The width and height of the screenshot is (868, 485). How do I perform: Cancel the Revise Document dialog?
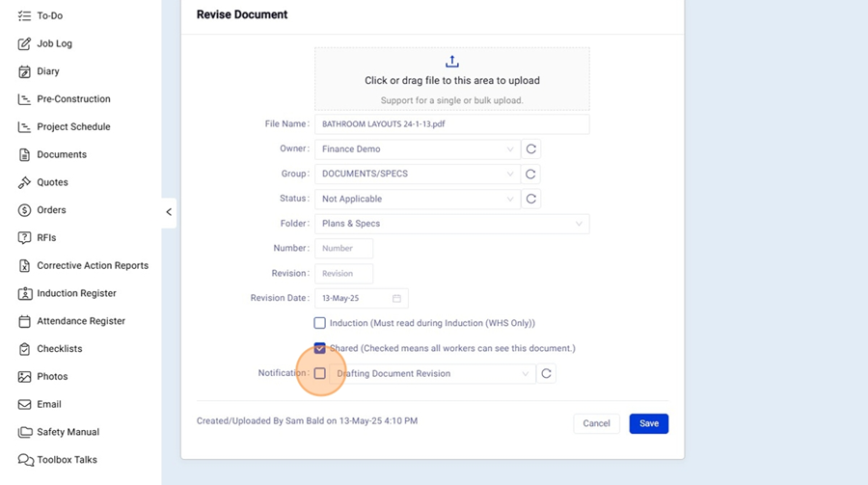point(596,423)
